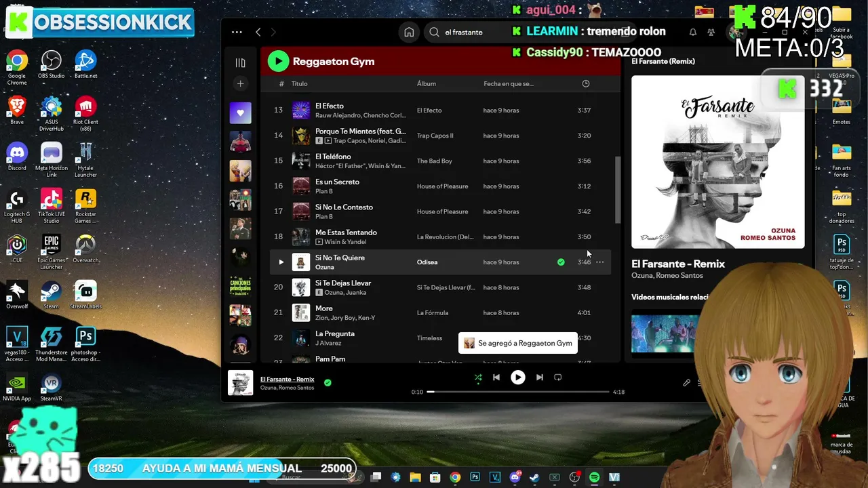The image size is (868, 488).
Task: Open Epic Games Launcher desktop icon
Action: pos(52,252)
